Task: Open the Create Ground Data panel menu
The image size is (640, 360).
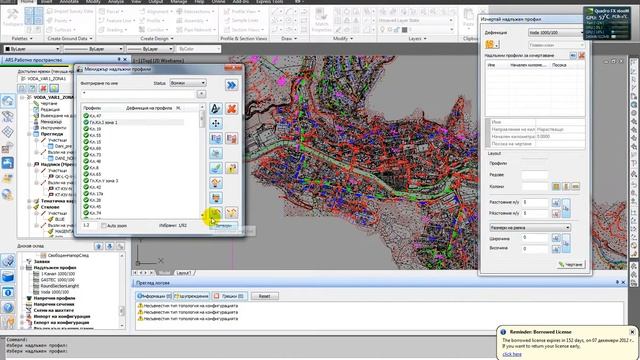Action: [70, 38]
